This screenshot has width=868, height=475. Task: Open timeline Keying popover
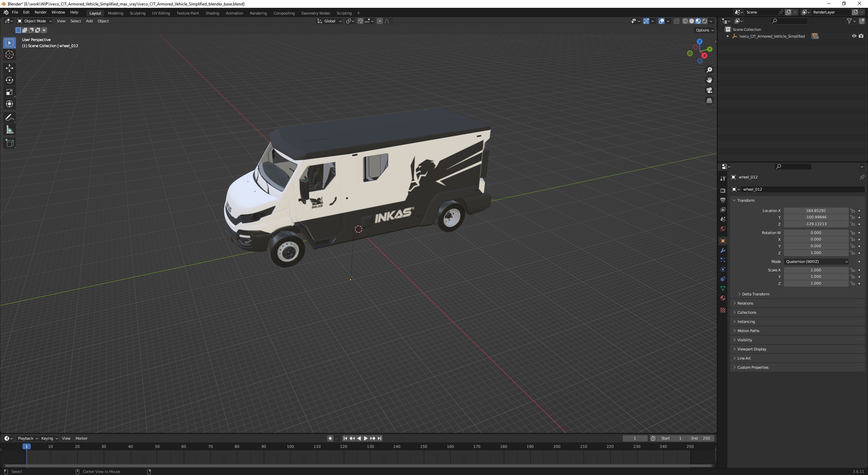tap(49, 438)
